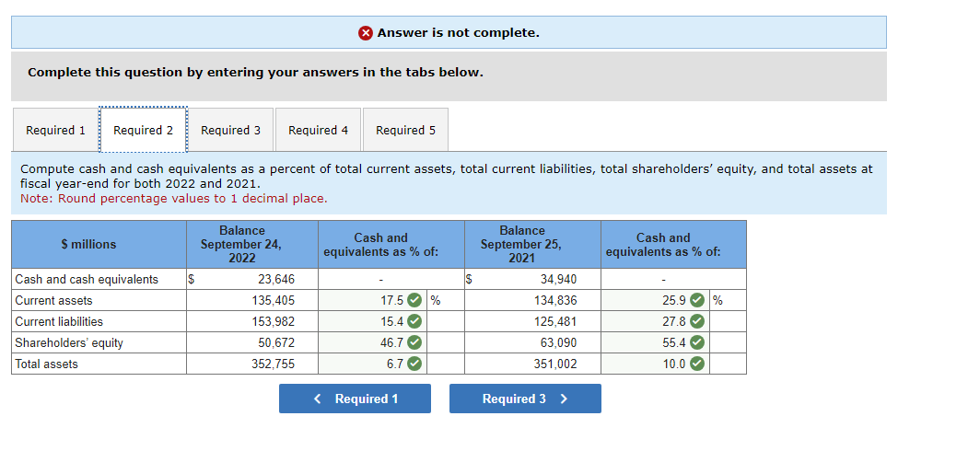This screenshot has height=474, width=980.
Task: Click green checkmark beside 46.7
Action: point(414,343)
